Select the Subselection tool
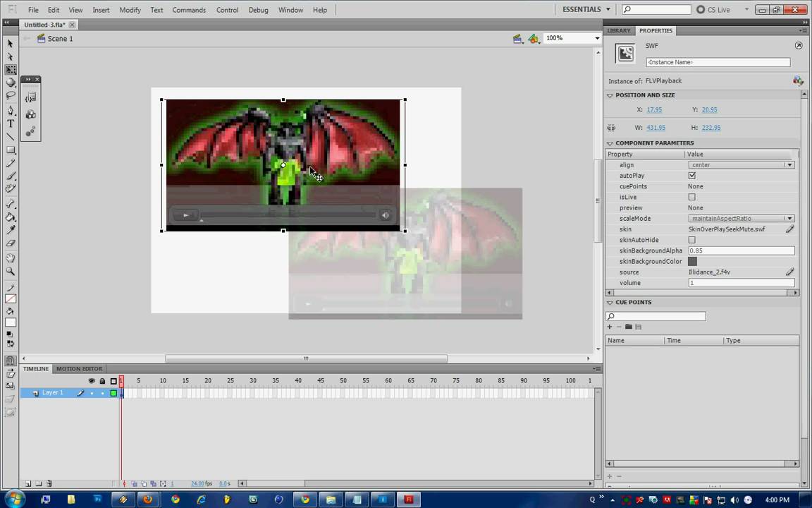 tap(10, 56)
